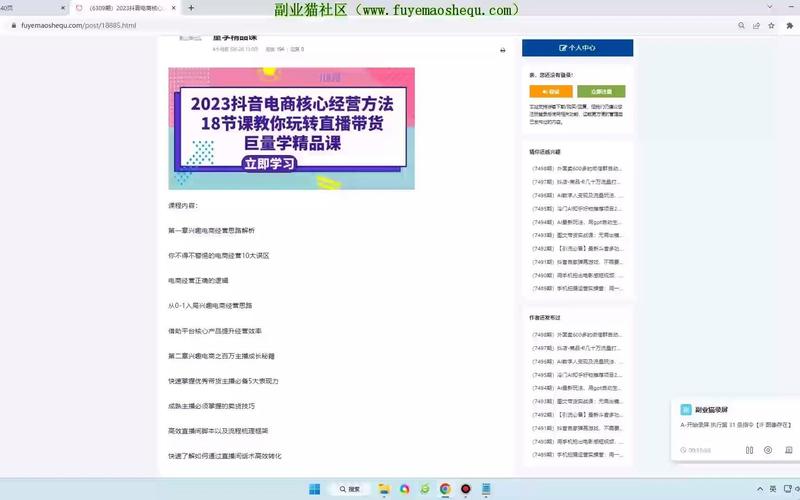Viewport: 800px width, 500px height.
Task: Click the 课程内容 label
Action: (x=183, y=206)
